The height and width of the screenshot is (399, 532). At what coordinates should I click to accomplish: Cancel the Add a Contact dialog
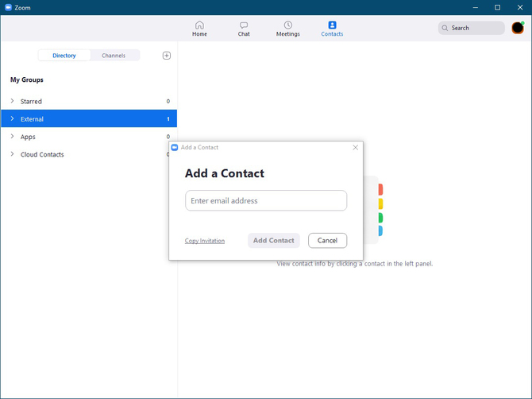coord(327,240)
